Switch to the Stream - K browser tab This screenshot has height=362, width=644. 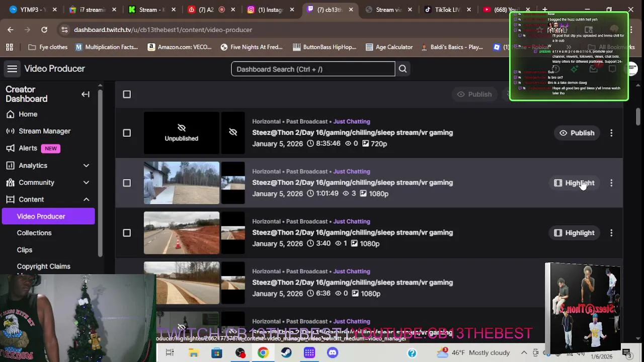tap(148, 10)
